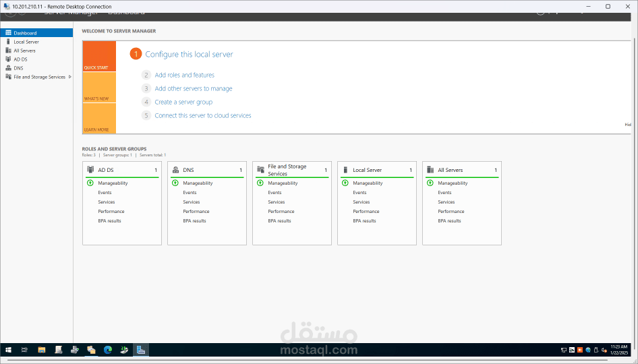638x364 pixels.
Task: Open Dashboard in the navigation pane
Action: (x=36, y=33)
